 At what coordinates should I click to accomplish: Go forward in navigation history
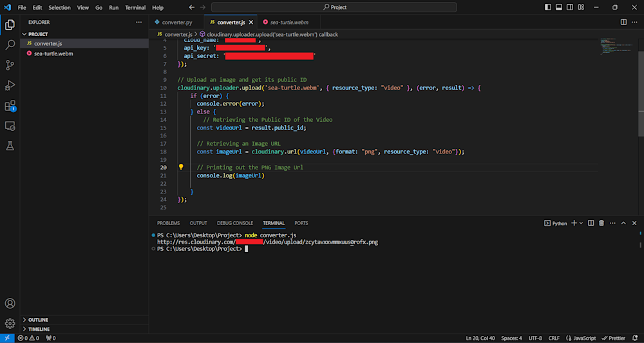point(202,7)
